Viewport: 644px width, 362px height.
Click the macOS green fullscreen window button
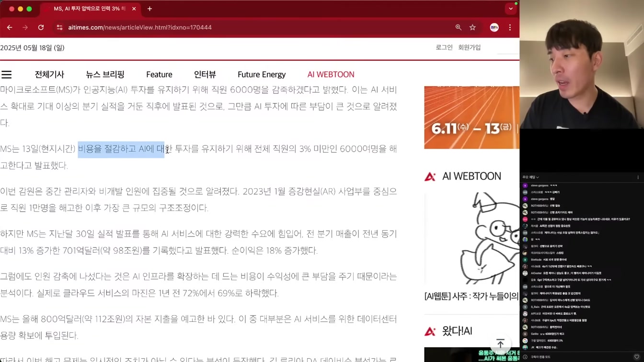(x=29, y=9)
